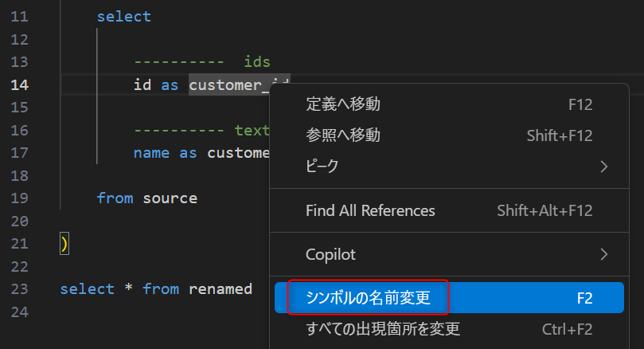Click line number 23 in gutter
644x349 pixels.
[x=19, y=289]
